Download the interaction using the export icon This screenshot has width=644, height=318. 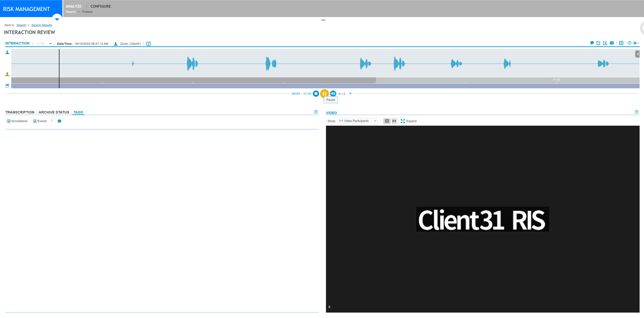tap(605, 43)
